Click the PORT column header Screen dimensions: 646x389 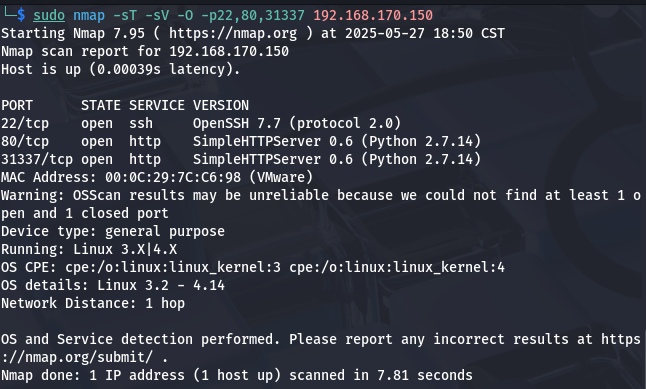pos(16,105)
